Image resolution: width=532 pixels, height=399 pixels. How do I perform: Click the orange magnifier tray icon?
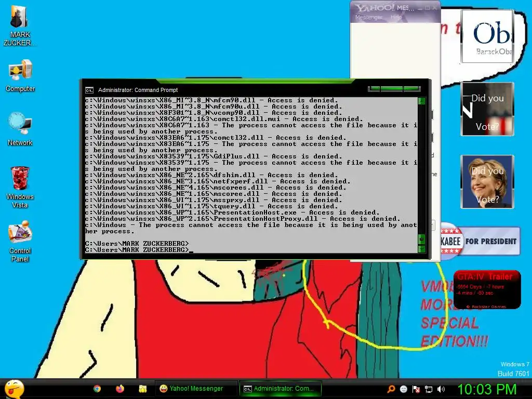coord(391,389)
